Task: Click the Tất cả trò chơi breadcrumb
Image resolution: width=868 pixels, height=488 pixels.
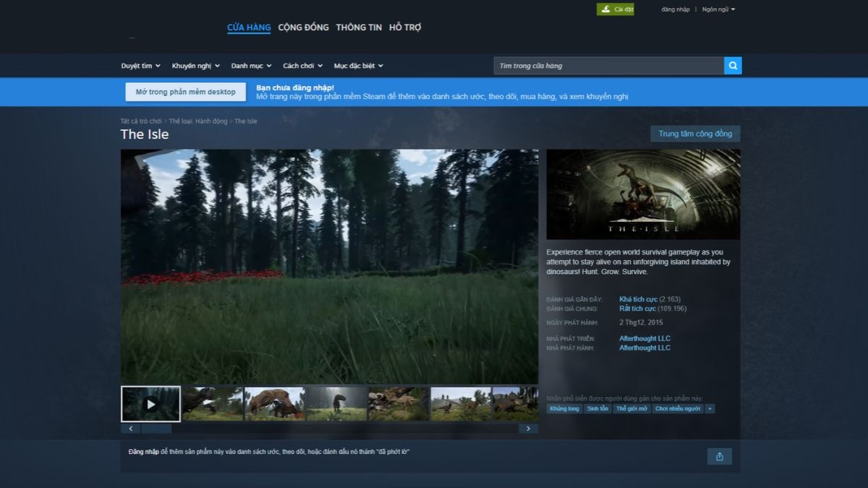Action: 141,121
